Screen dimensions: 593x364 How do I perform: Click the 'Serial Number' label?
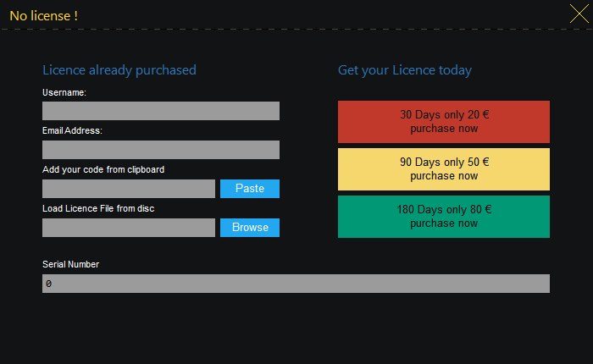[x=71, y=264]
